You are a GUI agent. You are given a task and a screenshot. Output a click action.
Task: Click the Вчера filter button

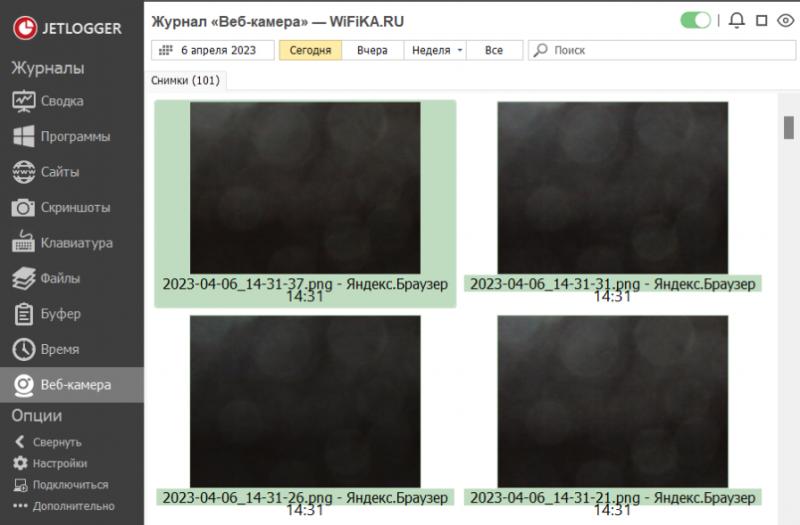372,50
